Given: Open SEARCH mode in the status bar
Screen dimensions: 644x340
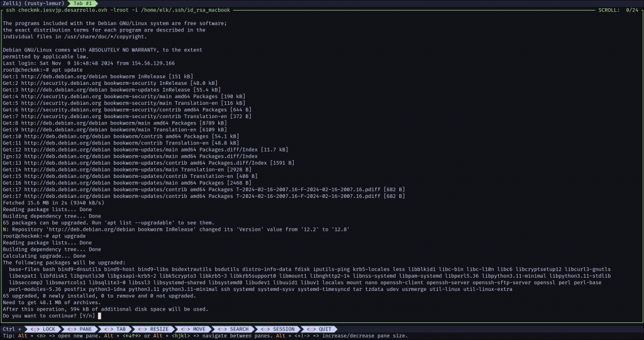Looking at the screenshot, I should pyautogui.click(x=234, y=329).
